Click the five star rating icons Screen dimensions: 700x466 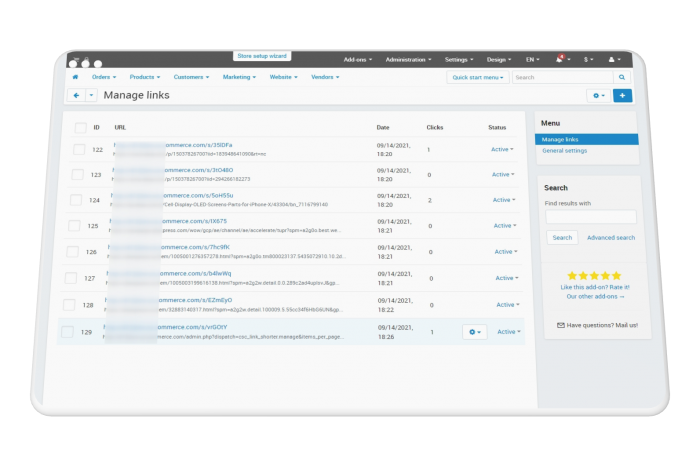pyautogui.click(x=594, y=276)
